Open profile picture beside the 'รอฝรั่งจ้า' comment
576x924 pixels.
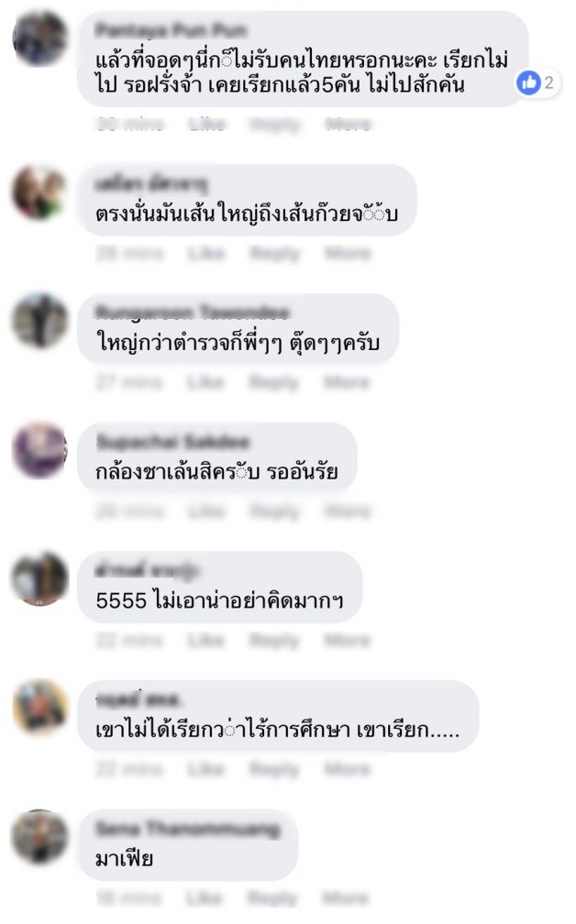(40, 38)
